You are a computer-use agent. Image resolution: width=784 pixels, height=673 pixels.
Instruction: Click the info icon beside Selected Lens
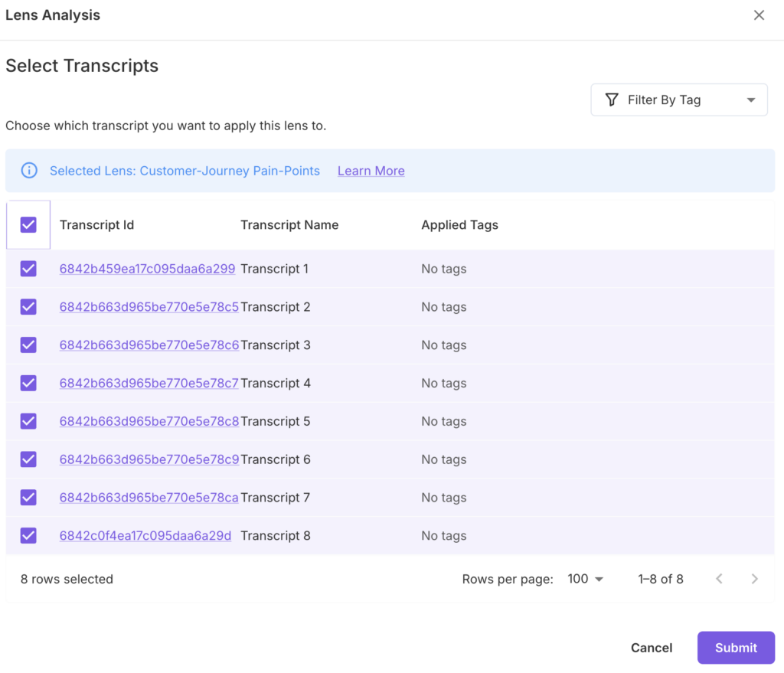(29, 171)
